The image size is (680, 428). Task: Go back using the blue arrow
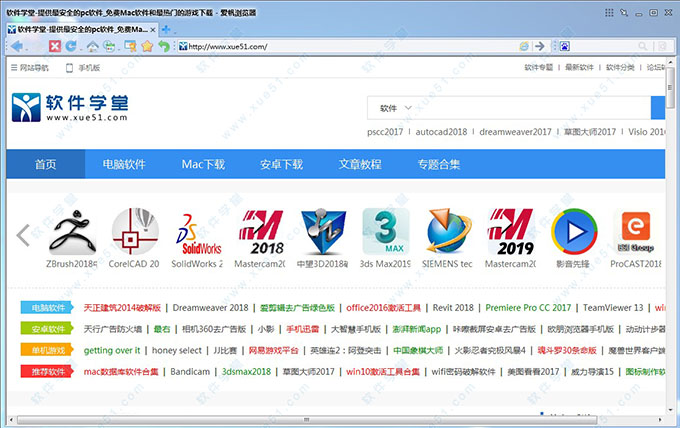[16, 46]
